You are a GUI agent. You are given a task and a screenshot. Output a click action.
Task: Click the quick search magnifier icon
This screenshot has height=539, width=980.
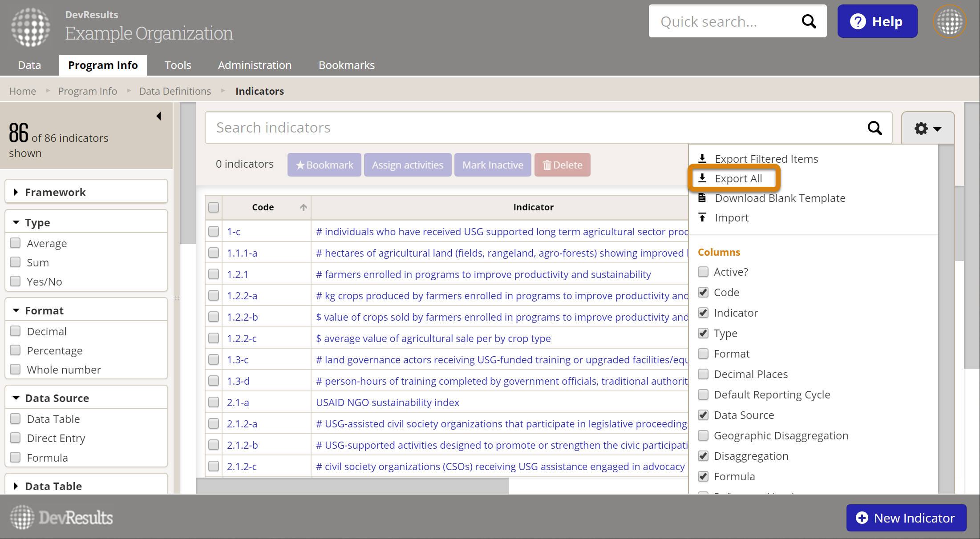coord(809,21)
